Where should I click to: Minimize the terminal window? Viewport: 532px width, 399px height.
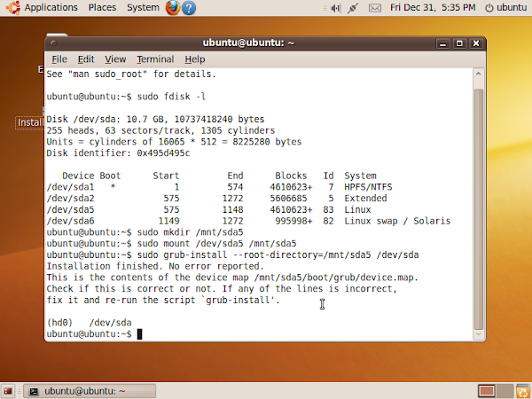(x=442, y=43)
